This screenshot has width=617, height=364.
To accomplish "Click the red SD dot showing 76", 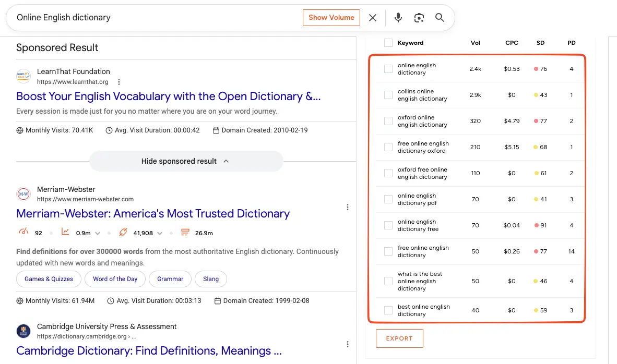I will pos(536,69).
